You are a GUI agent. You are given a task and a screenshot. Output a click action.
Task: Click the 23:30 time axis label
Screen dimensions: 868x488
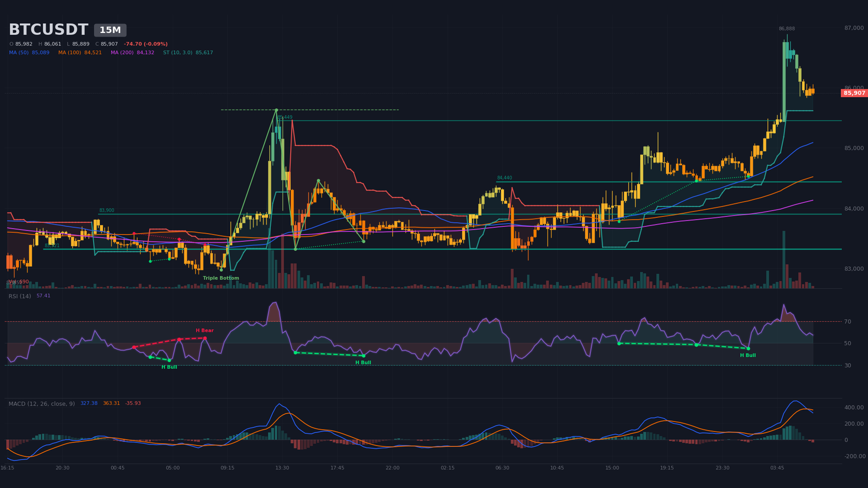tap(722, 468)
